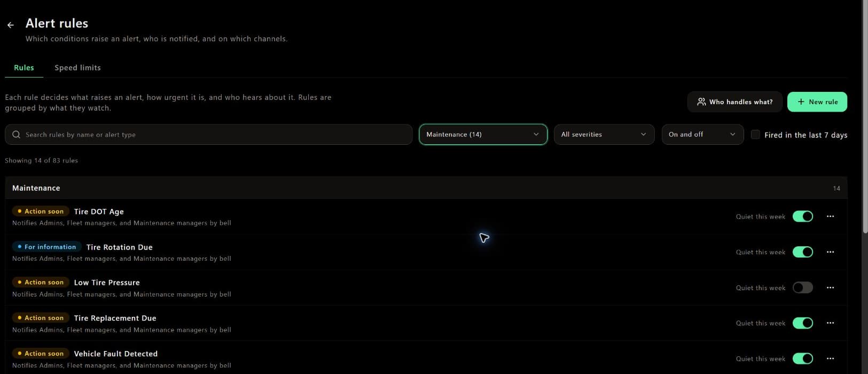Check Fired in the last 7 days
The width and height of the screenshot is (868, 374).
(x=755, y=135)
